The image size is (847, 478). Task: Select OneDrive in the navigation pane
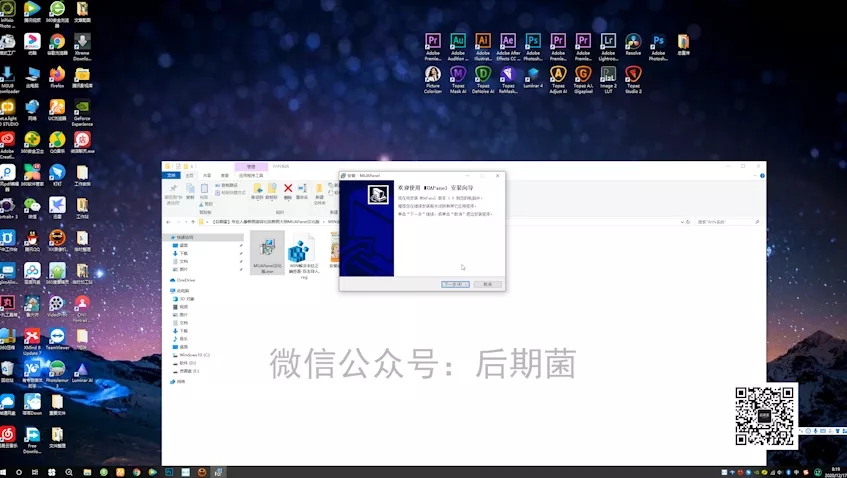(185, 281)
